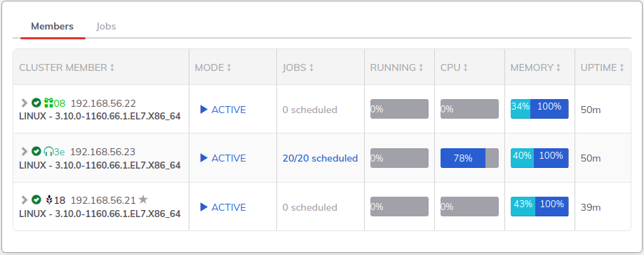The image size is (644, 255).
Task: Click the wheat icon labeled 18
Action: (49, 200)
